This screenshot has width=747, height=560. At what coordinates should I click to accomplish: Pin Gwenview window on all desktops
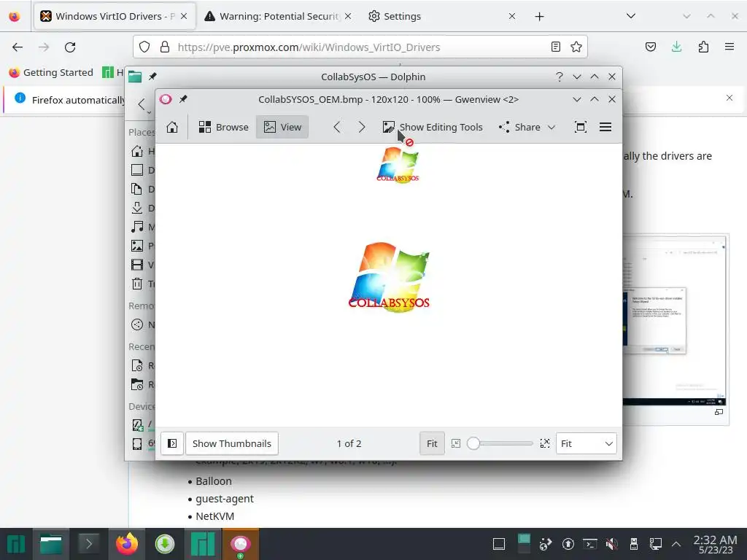coord(183,99)
